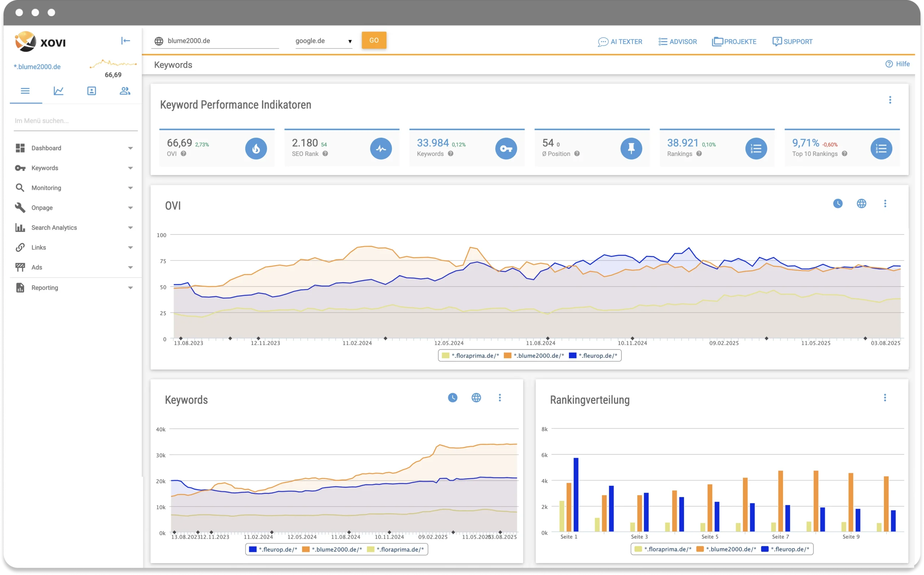Open three-dot menu of Keyword Performance Indikatoren
Image resolution: width=924 pixels, height=575 pixels.
coord(890,100)
